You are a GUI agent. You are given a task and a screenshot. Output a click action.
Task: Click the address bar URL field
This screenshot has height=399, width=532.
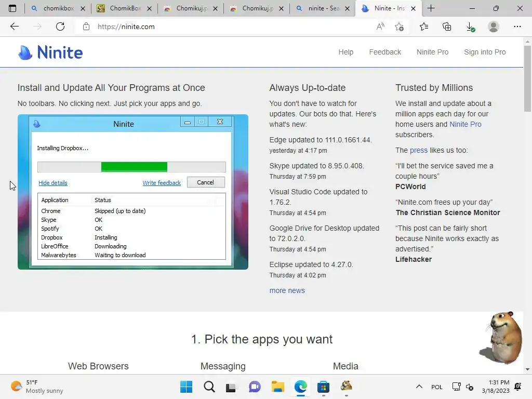coord(231,26)
